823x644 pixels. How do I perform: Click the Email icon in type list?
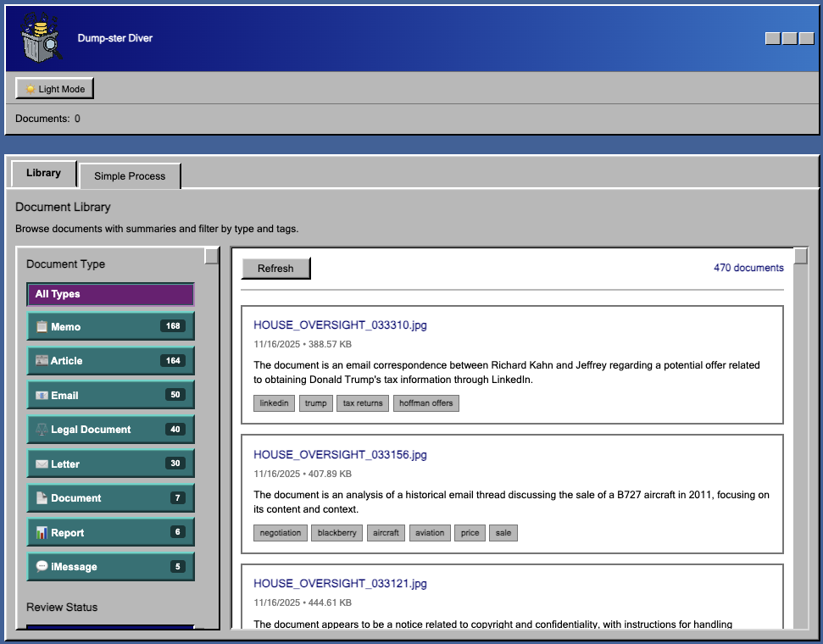(x=42, y=396)
